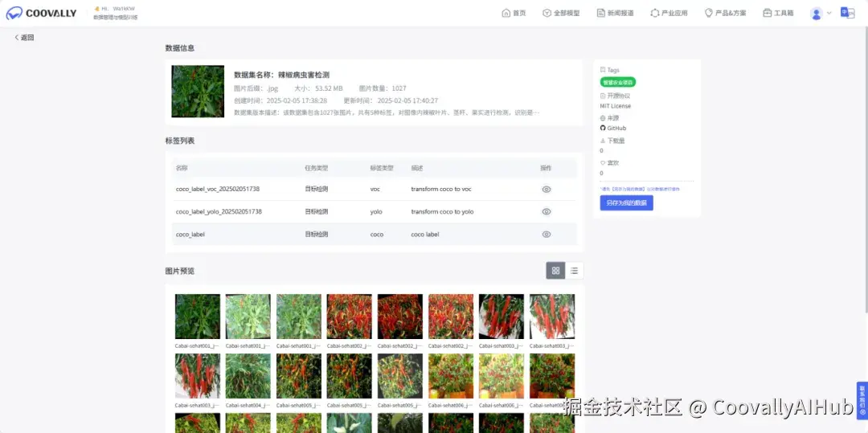The image size is (868, 433).
Task: Open the 全部模型 menu item
Action: coord(561,13)
